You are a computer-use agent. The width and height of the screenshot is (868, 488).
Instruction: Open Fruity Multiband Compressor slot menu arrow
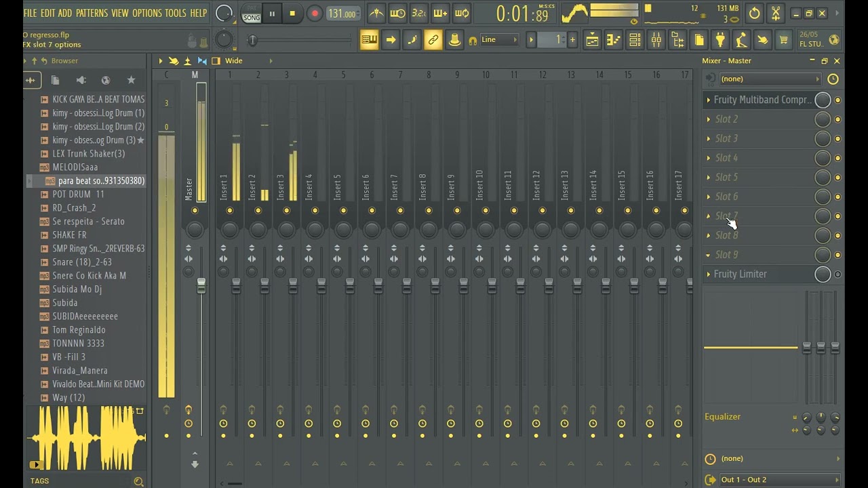708,100
